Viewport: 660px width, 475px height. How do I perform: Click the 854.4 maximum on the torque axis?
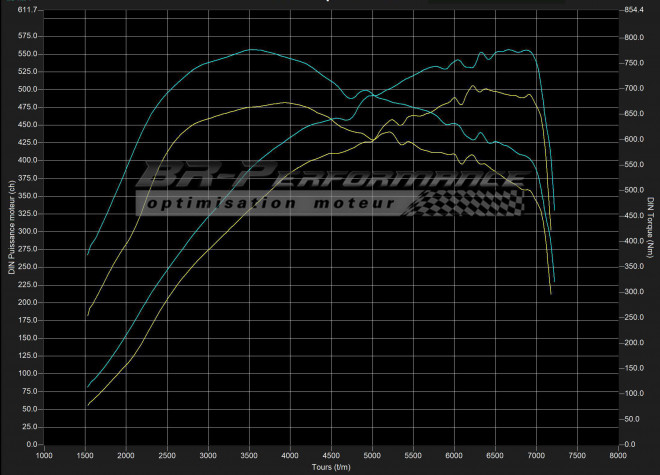pos(632,10)
